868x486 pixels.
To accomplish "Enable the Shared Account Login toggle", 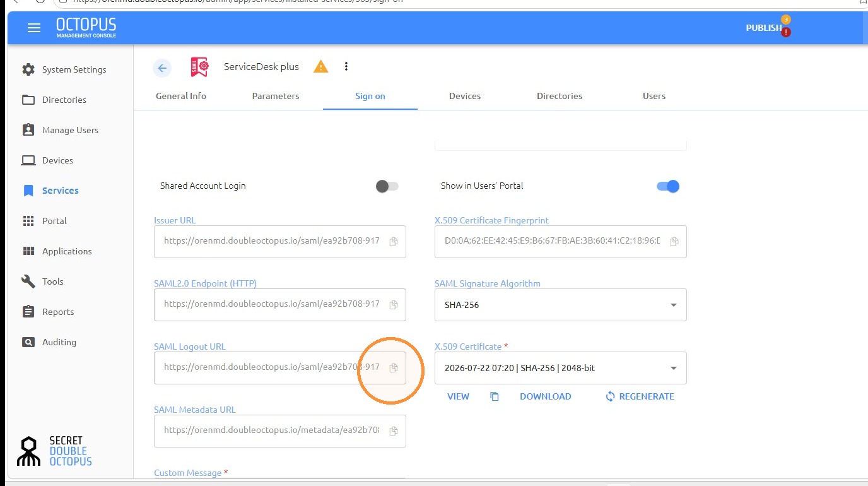I will click(387, 186).
